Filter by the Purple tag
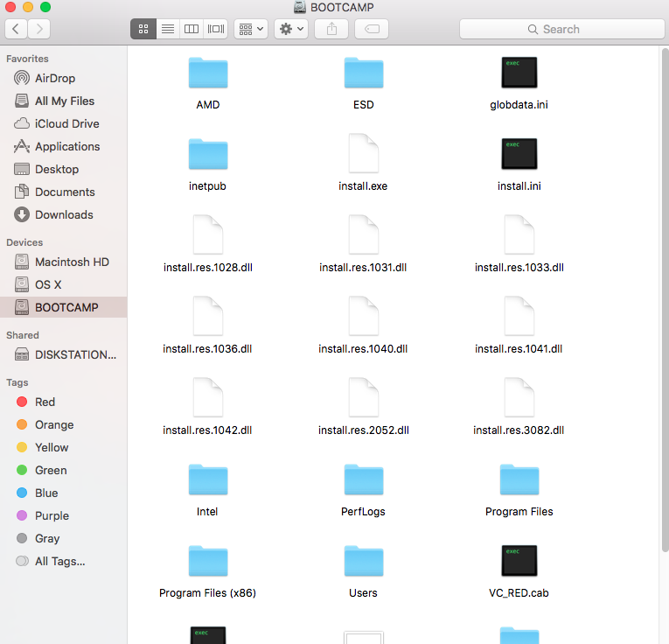This screenshot has height=644, width=669. click(x=64, y=515)
